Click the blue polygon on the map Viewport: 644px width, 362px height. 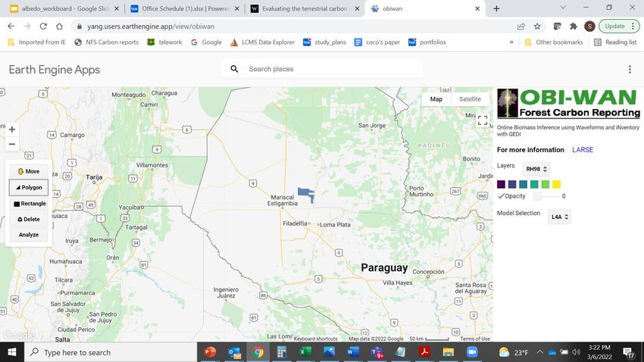point(305,192)
